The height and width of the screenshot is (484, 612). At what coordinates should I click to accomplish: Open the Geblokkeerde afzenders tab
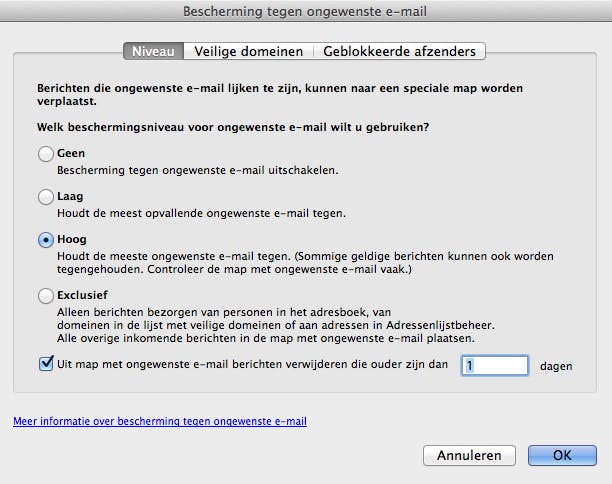pos(400,50)
